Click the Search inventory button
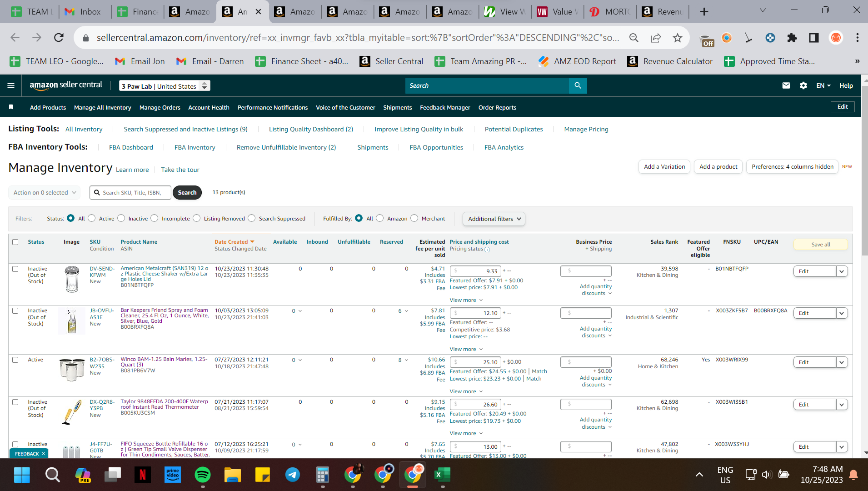 187,192
